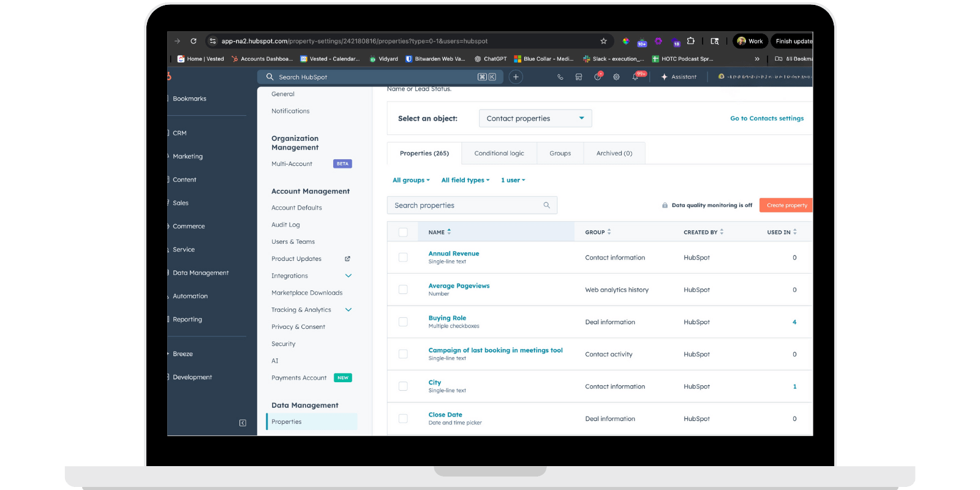The image size is (980, 490).
Task: Show more bookmarks via double-chevron icon
Action: (757, 59)
